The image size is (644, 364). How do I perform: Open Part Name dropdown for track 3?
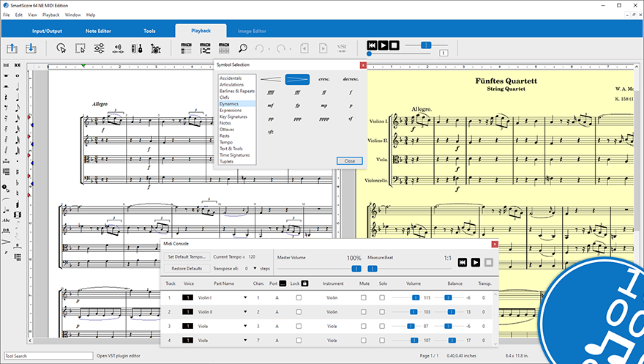(245, 326)
